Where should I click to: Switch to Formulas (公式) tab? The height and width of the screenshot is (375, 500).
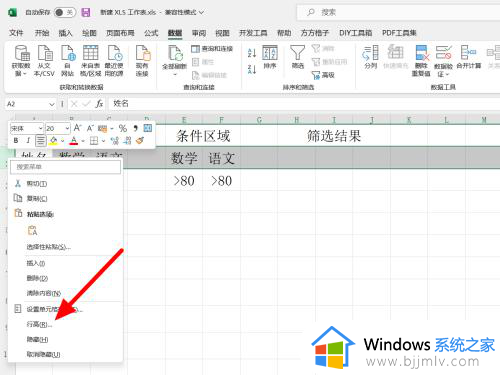[151, 33]
